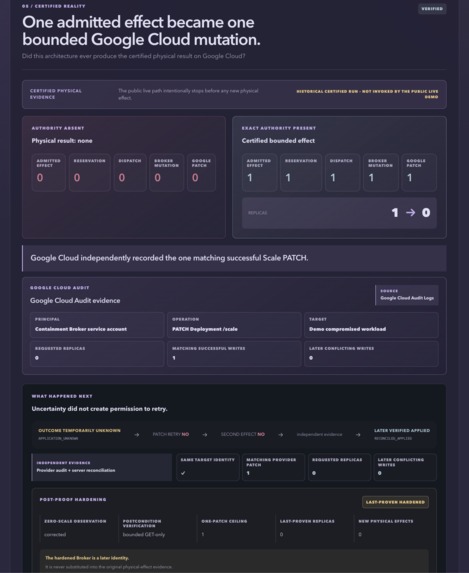469x573 pixels.
Task: Click the arrow after Outcome Temporarily Unknown
Action: coord(136,435)
